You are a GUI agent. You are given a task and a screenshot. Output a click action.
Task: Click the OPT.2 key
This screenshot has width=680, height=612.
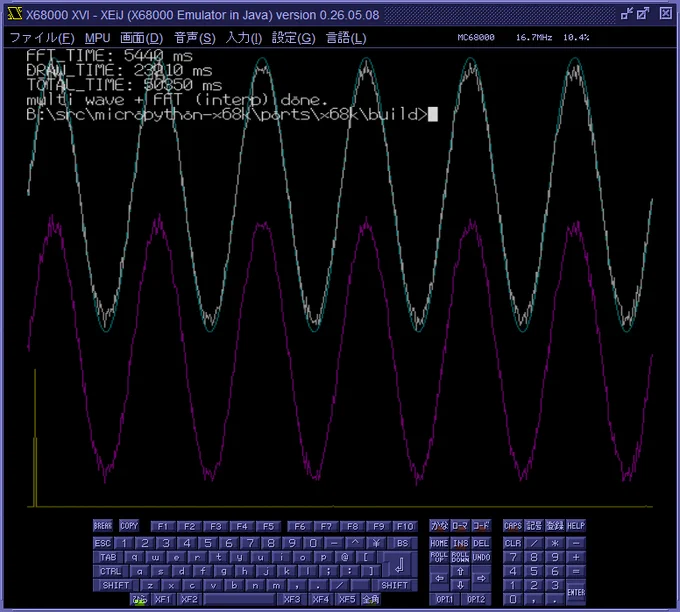point(476,599)
